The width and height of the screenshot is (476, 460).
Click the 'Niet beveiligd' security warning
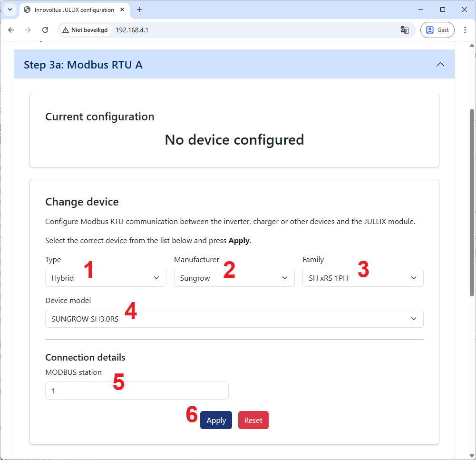[85, 30]
